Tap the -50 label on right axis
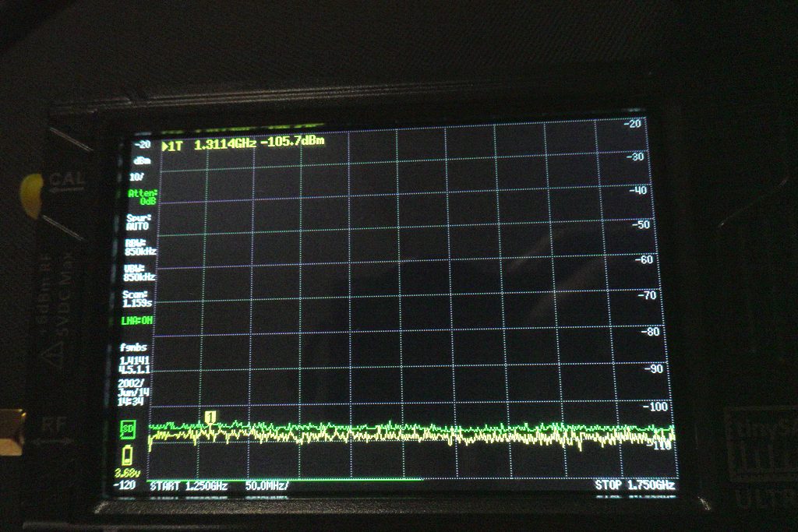 (x=641, y=224)
